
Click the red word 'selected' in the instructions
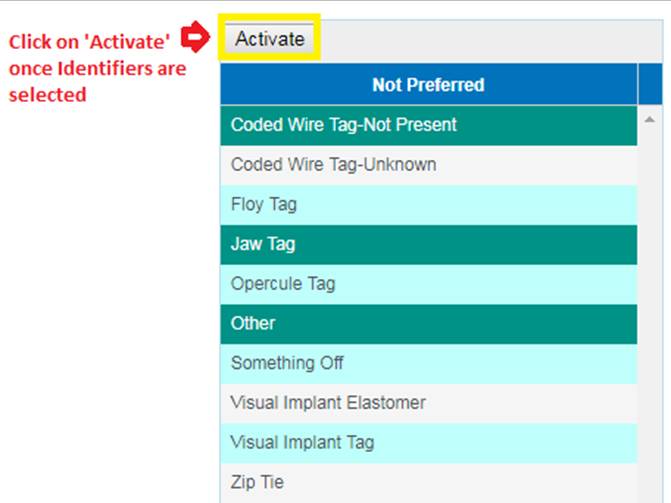click(x=47, y=95)
